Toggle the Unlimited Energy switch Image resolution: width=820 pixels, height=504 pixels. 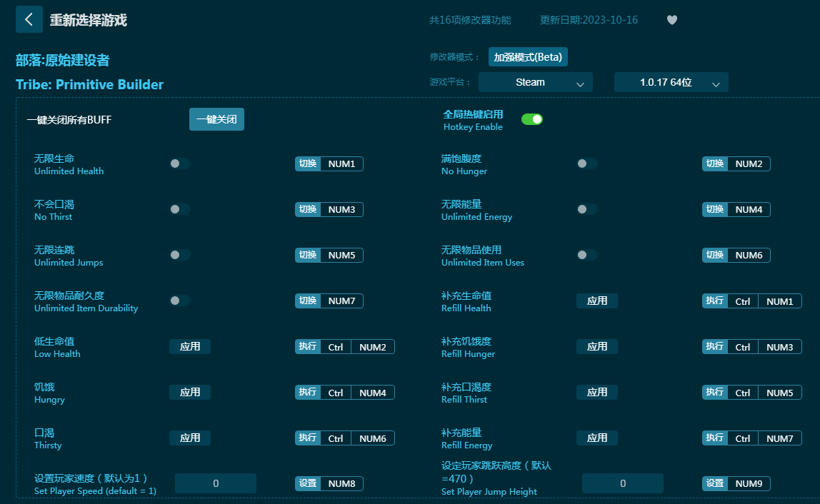point(587,209)
